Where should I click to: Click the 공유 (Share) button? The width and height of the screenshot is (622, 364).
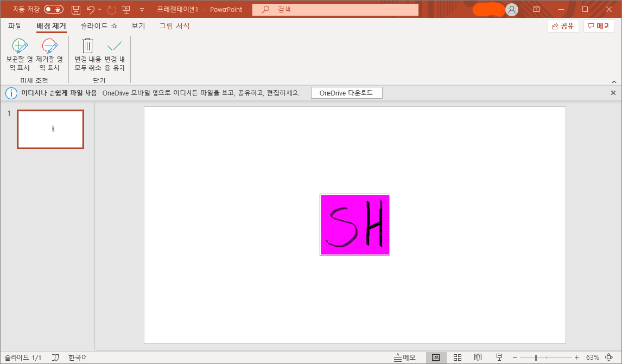563,26
